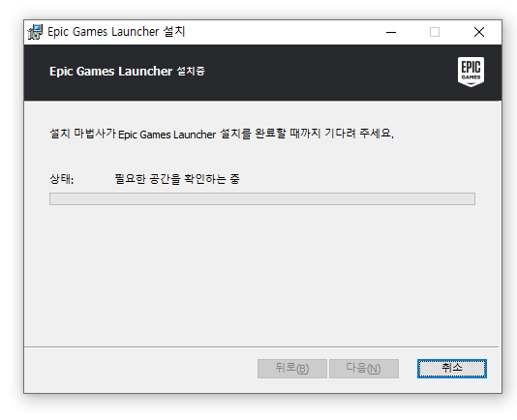Click the Epic Games logo in header

pyautogui.click(x=471, y=72)
